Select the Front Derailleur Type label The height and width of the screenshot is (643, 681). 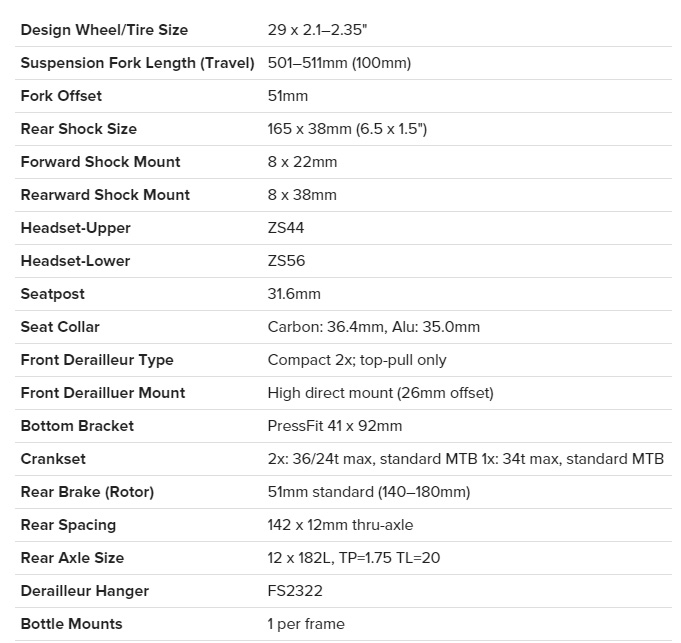coord(97,360)
